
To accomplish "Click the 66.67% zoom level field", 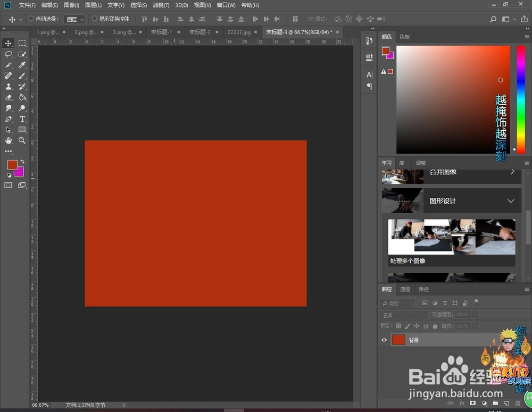I will click(40, 405).
